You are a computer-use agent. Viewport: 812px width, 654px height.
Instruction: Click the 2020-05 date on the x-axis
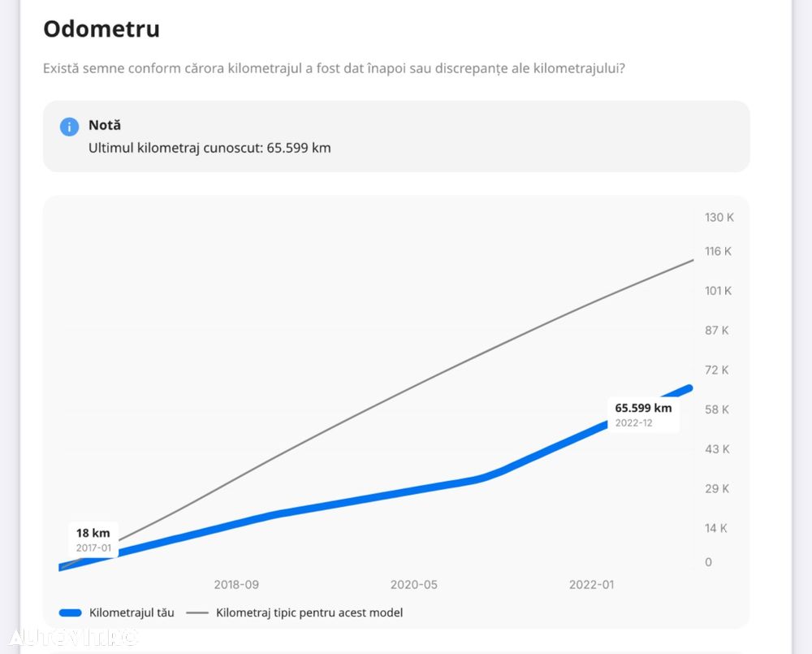point(413,584)
